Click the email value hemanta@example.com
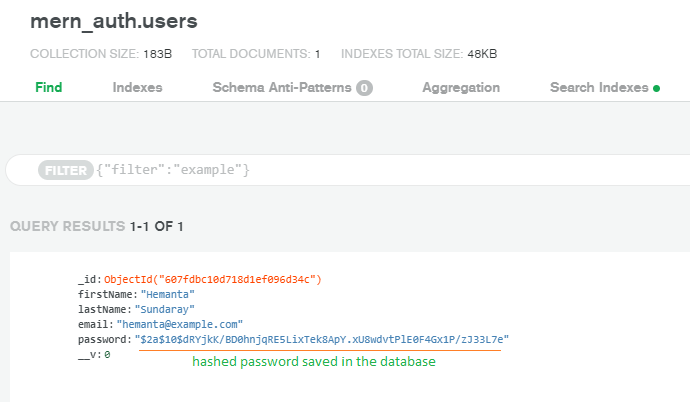The image size is (690, 402). 179,324
